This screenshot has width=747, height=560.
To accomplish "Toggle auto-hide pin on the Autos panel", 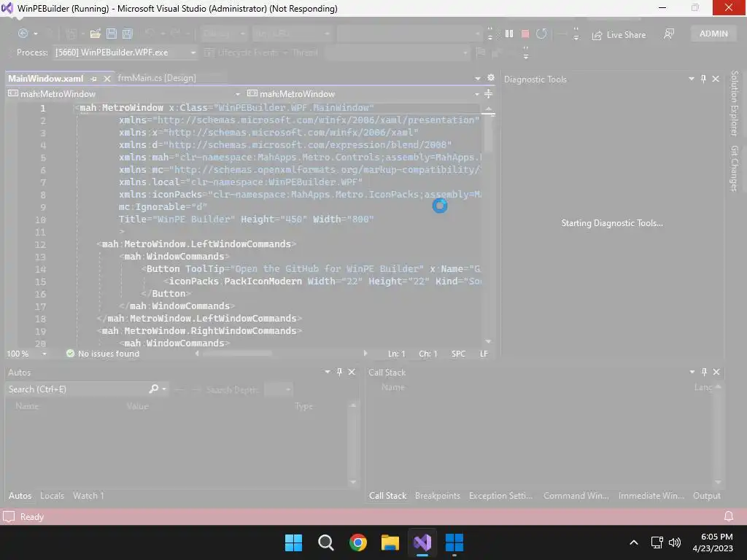I will click(x=340, y=372).
